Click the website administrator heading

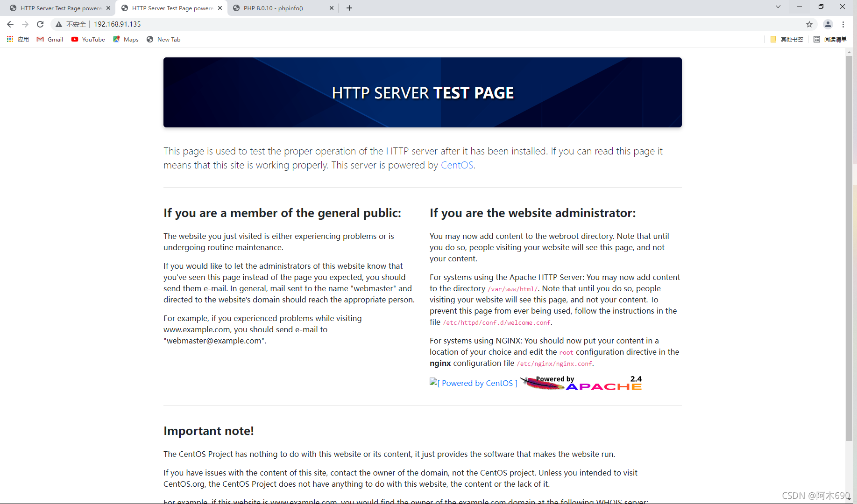533,213
